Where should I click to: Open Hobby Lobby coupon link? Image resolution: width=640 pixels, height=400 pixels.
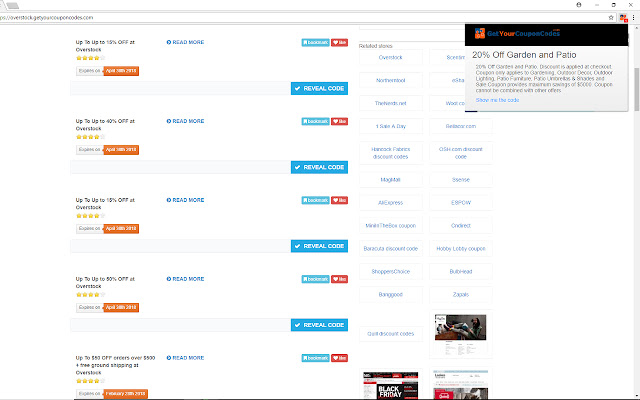(461, 248)
